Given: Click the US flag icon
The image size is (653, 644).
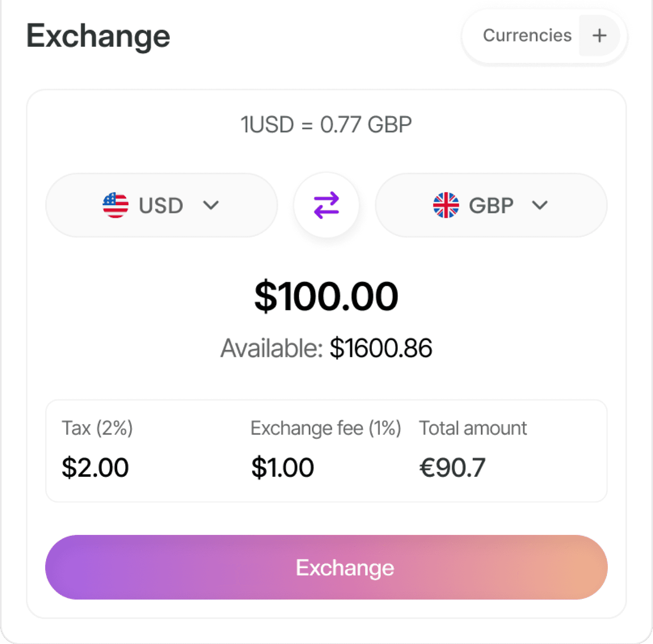Looking at the screenshot, I should [x=115, y=205].
